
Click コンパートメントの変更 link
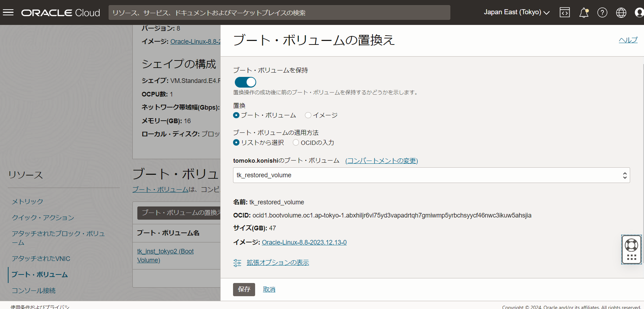[381, 161]
